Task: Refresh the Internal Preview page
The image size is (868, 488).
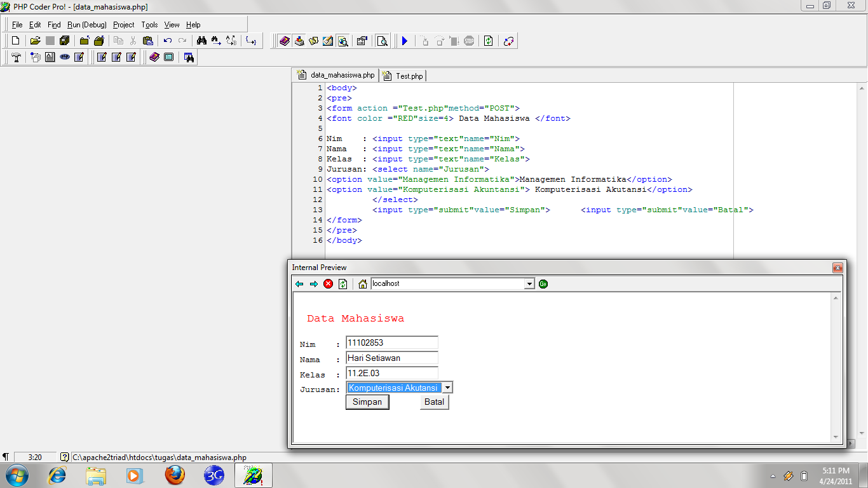Action: point(342,284)
